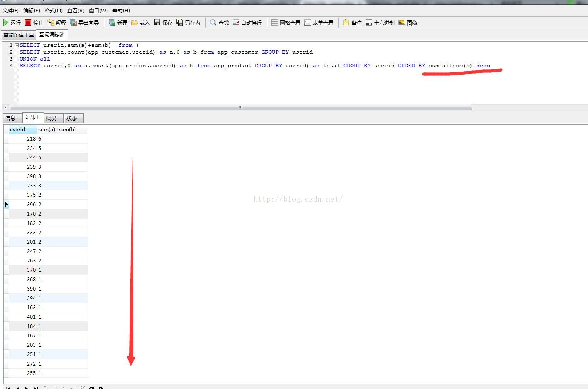Select the sum value 6 in row 218
The image size is (588, 389).
[62, 139]
